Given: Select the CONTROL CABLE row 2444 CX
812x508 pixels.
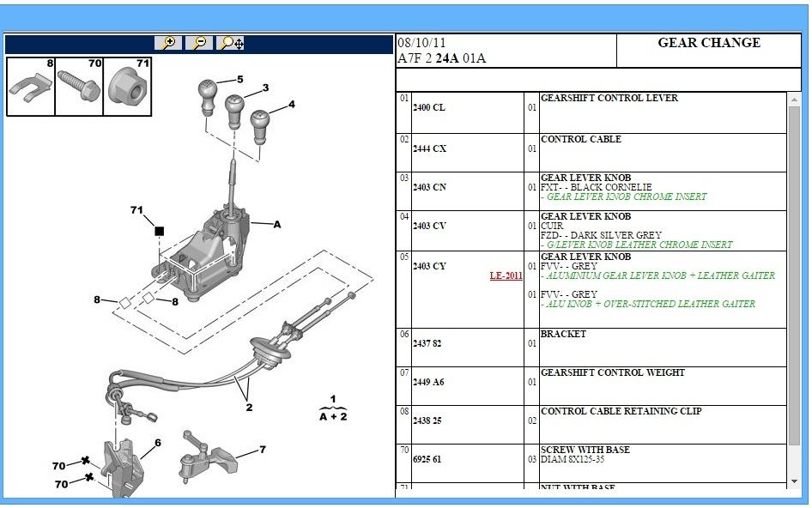Looking at the screenshot, I should (x=429, y=148).
